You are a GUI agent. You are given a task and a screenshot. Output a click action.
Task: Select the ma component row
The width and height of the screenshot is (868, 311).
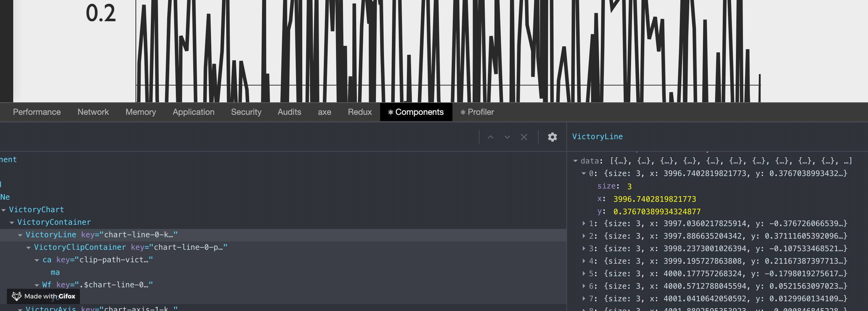click(283, 272)
